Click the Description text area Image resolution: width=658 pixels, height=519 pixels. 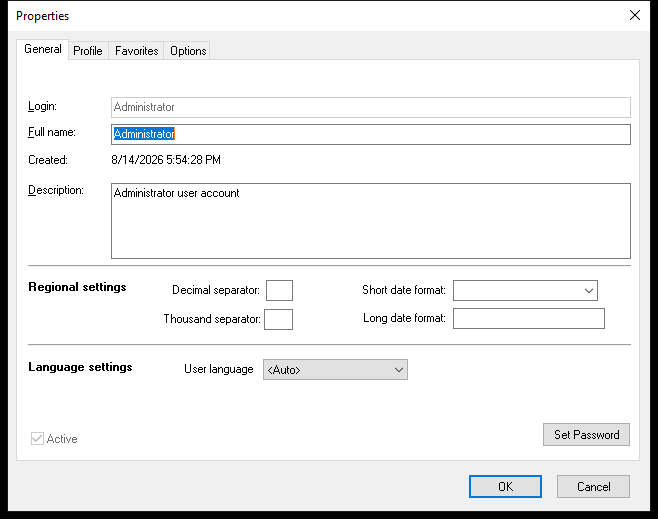(371, 221)
